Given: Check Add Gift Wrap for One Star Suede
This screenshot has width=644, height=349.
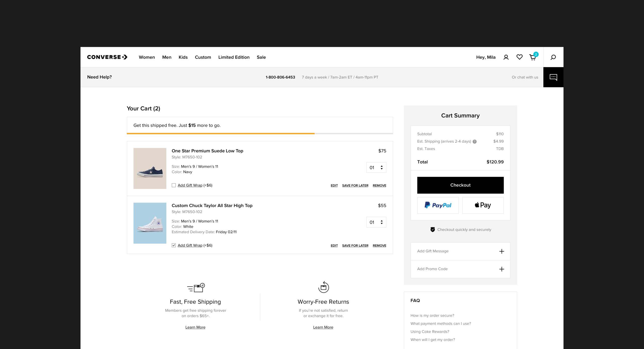Looking at the screenshot, I should [174, 185].
